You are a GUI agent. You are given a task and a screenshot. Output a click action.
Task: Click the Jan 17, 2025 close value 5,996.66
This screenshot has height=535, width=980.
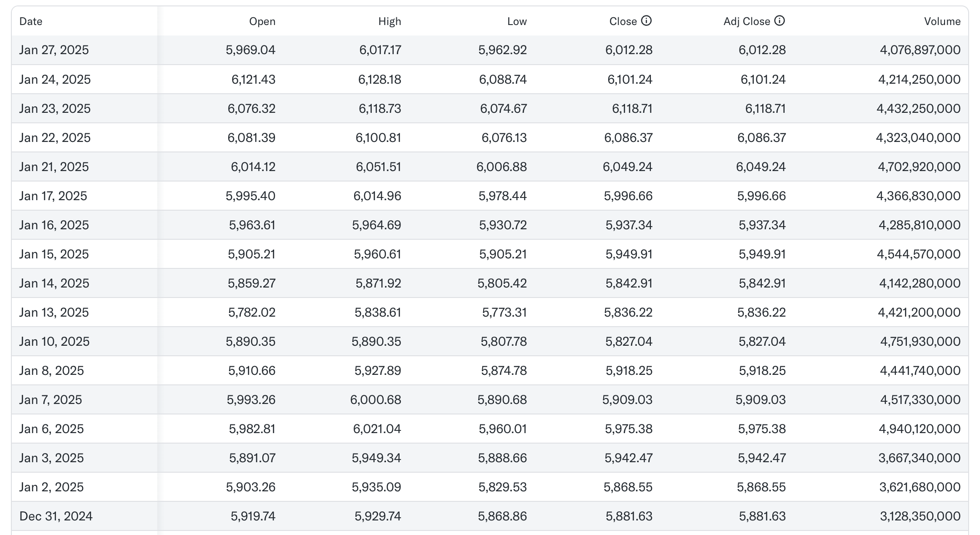tap(628, 196)
